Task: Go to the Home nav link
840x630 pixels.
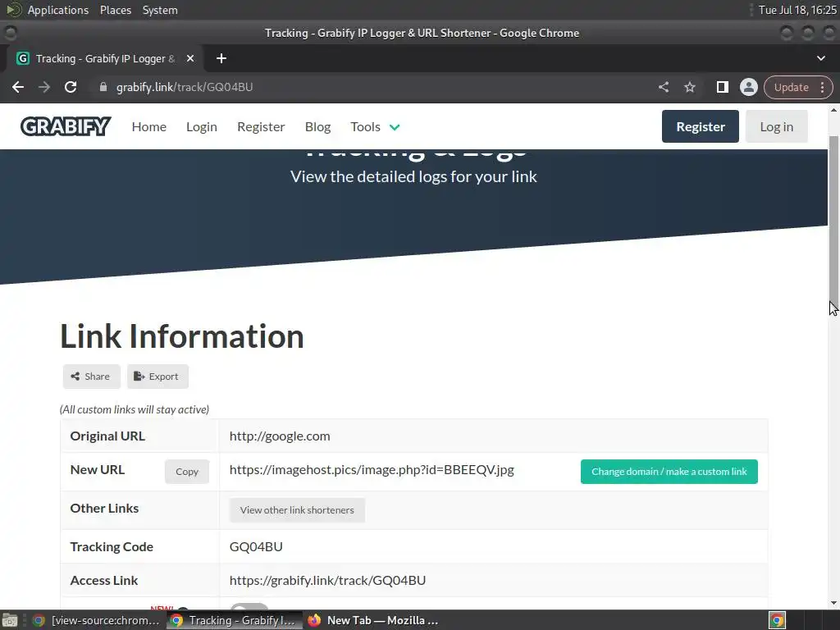Action: point(149,127)
